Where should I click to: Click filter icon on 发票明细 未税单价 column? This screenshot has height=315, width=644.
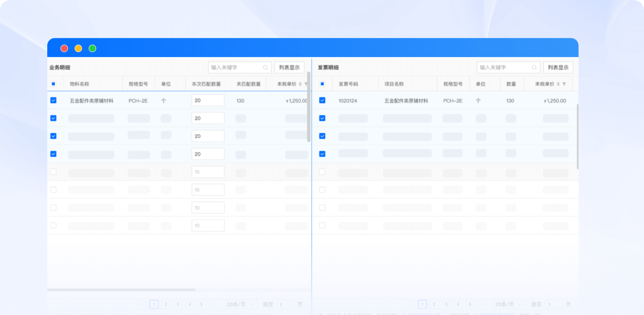point(564,84)
